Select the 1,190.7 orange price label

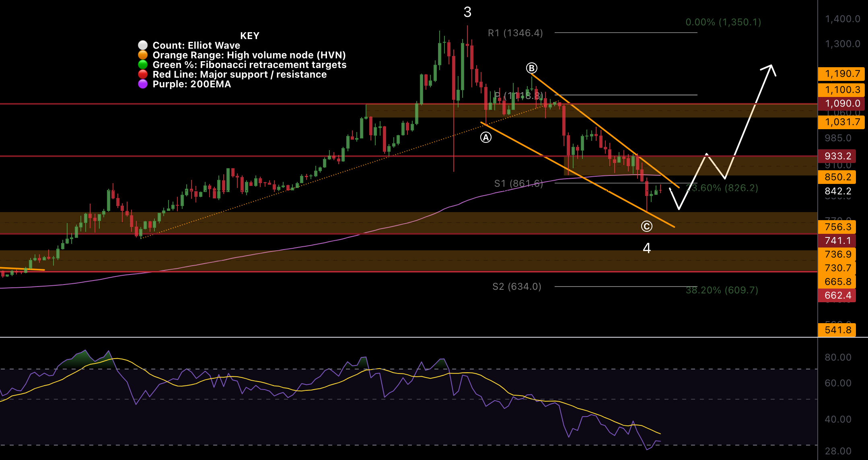pos(841,74)
